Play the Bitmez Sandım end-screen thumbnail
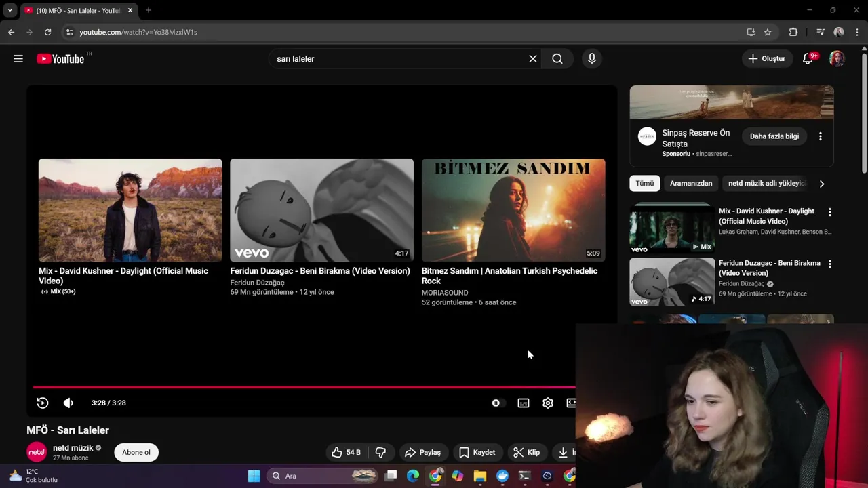868x488 pixels. tap(513, 210)
